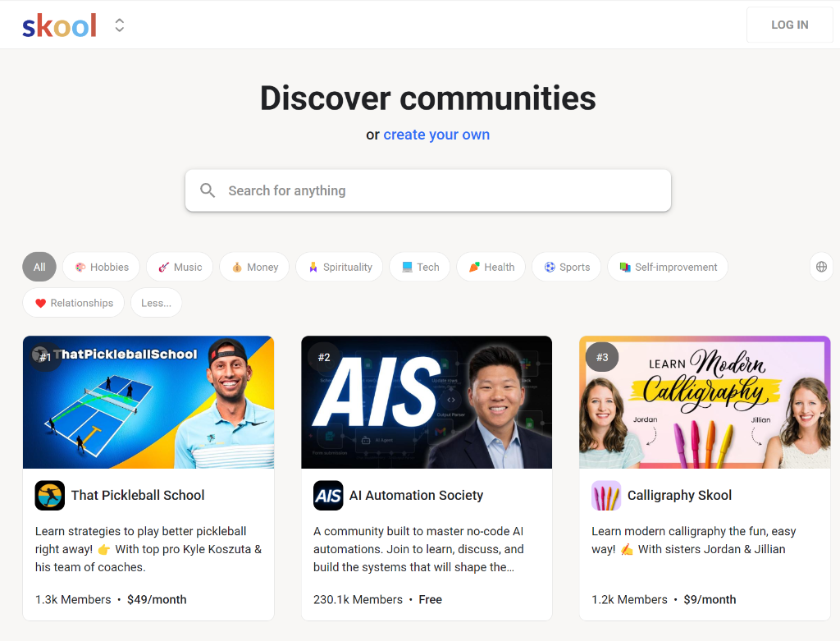Expand the Money category filter

click(x=253, y=266)
